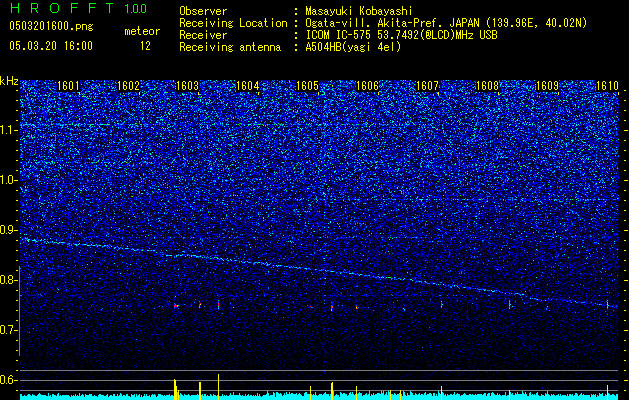Select the Ogata-vill. Akita-Pref. JAPAN location text
Image resolution: width=629 pixels, height=400 pixels.
coord(446,23)
